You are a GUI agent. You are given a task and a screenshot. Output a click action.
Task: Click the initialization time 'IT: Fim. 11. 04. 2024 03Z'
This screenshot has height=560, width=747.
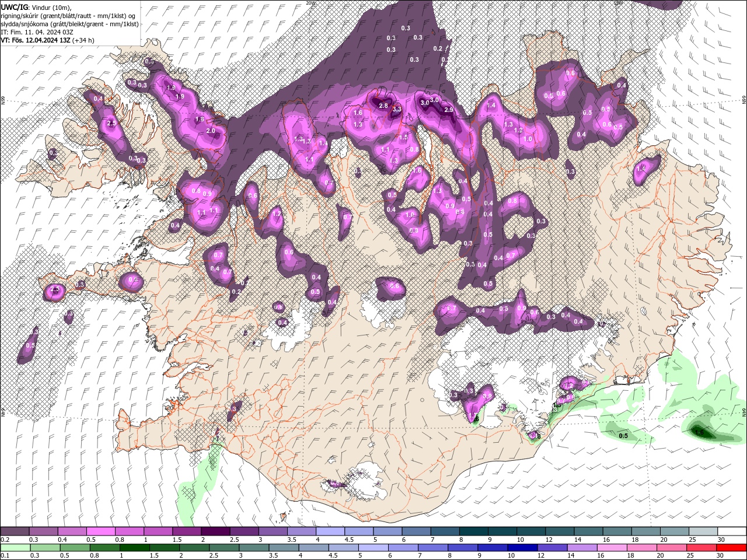pos(36,32)
